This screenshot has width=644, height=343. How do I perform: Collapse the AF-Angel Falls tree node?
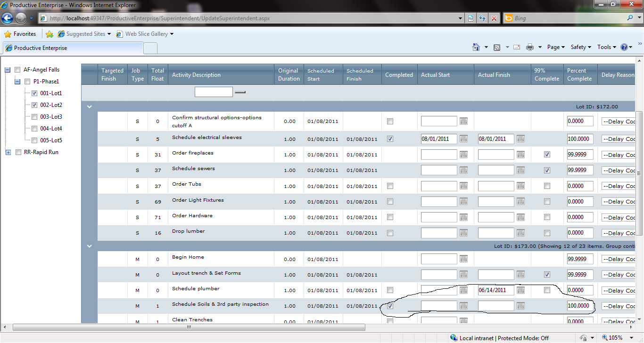(x=8, y=70)
